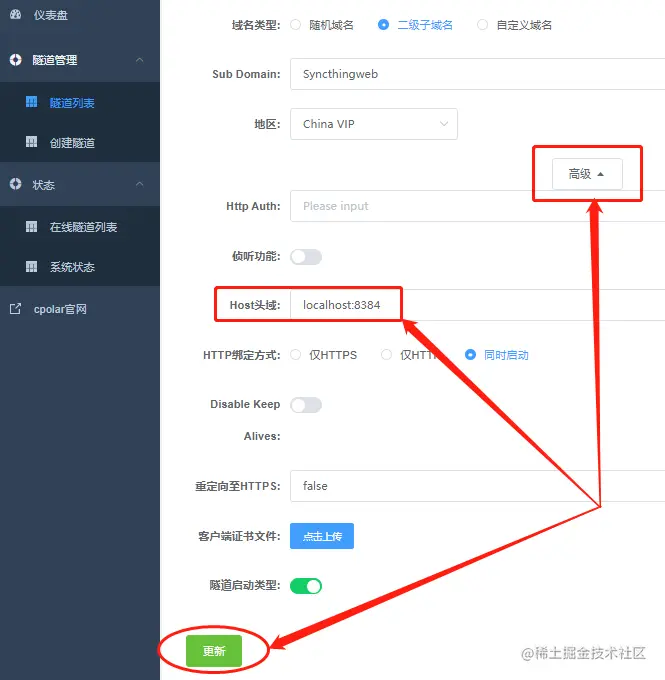Open 系统状态 page
Viewport: 665px width, 680px height.
(x=72, y=267)
